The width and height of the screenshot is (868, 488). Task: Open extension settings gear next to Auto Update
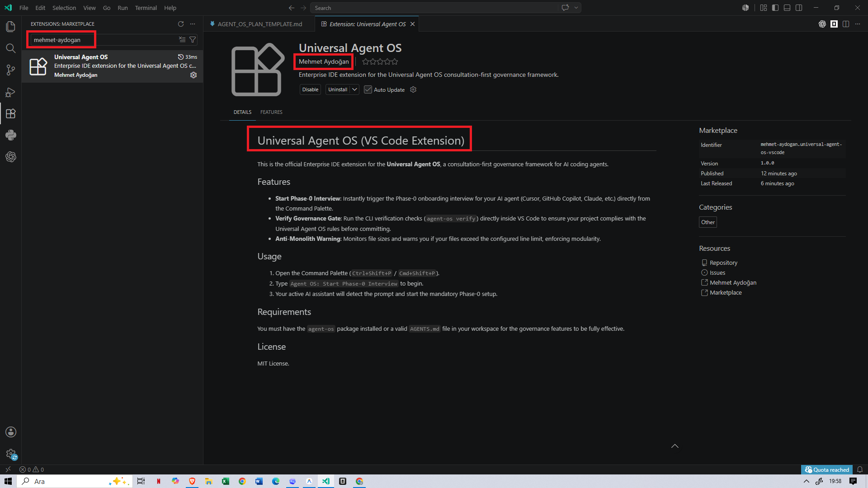(413, 89)
